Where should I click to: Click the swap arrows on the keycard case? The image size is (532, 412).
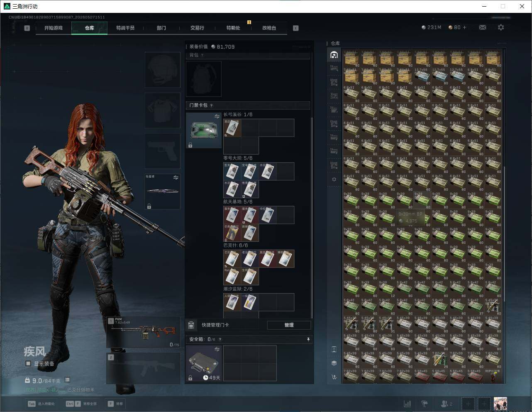tap(217, 117)
